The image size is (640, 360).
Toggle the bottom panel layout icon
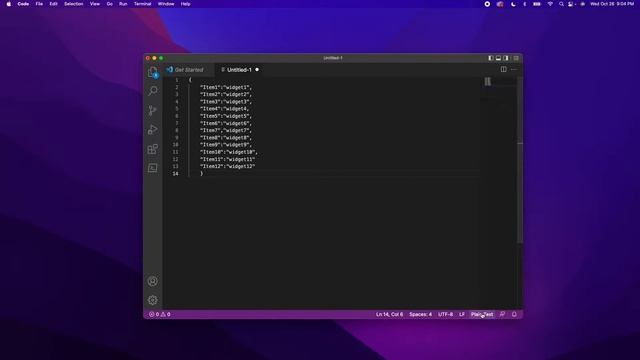click(498, 58)
